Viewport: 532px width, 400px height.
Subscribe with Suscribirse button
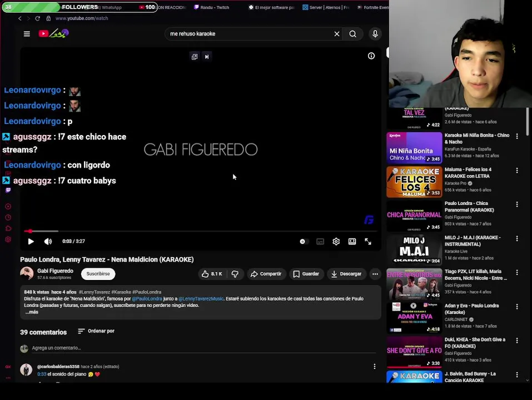98,274
